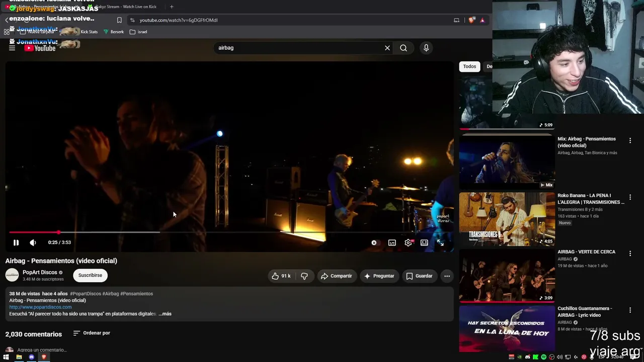
Task: Select the Todos filter chip
Action: [469, 66]
